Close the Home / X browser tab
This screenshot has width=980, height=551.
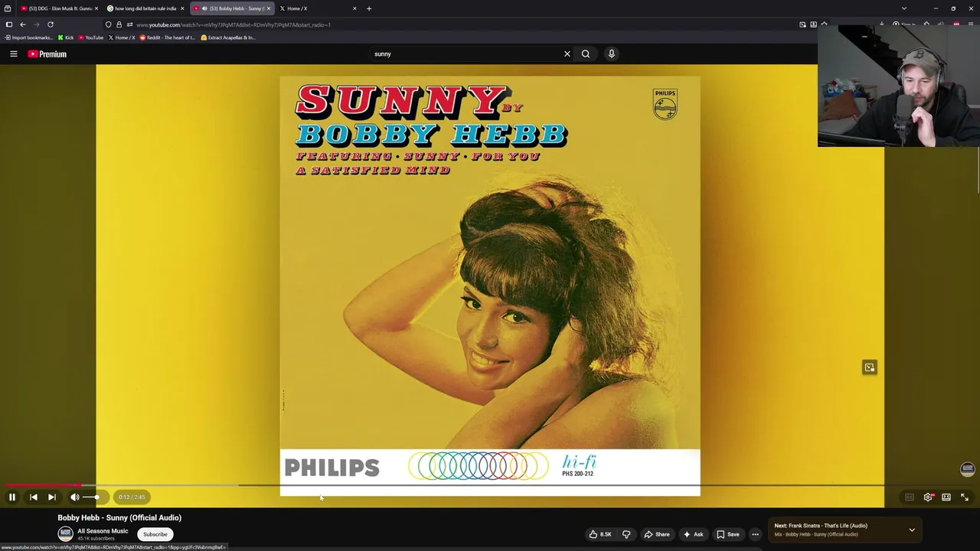[354, 8]
